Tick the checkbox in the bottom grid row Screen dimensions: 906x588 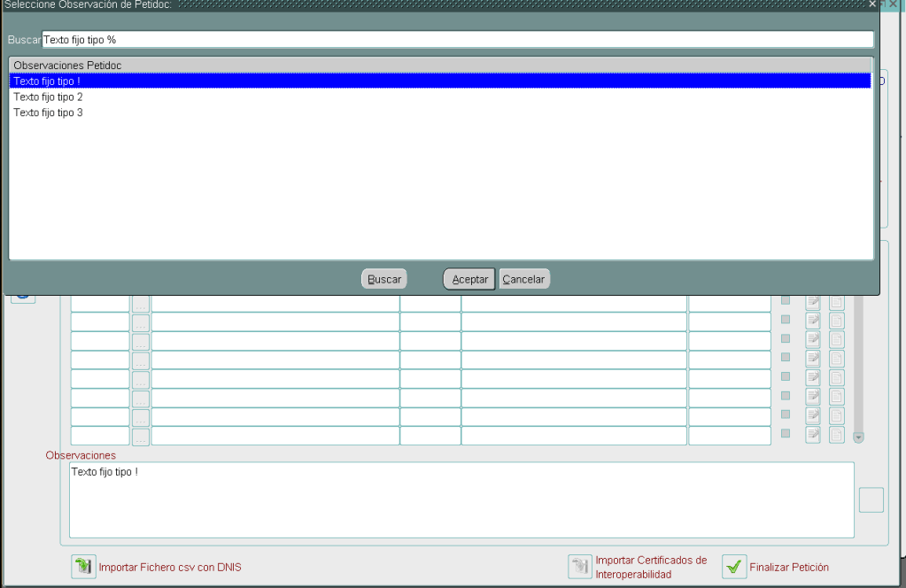pos(785,433)
